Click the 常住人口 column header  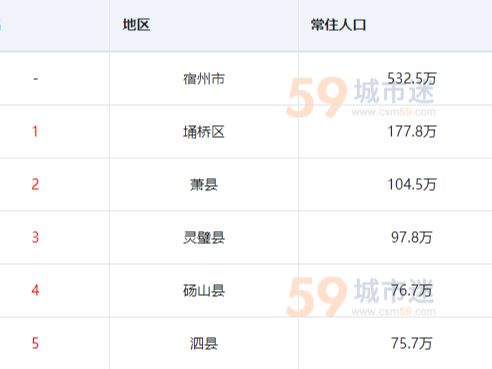[x=338, y=25]
